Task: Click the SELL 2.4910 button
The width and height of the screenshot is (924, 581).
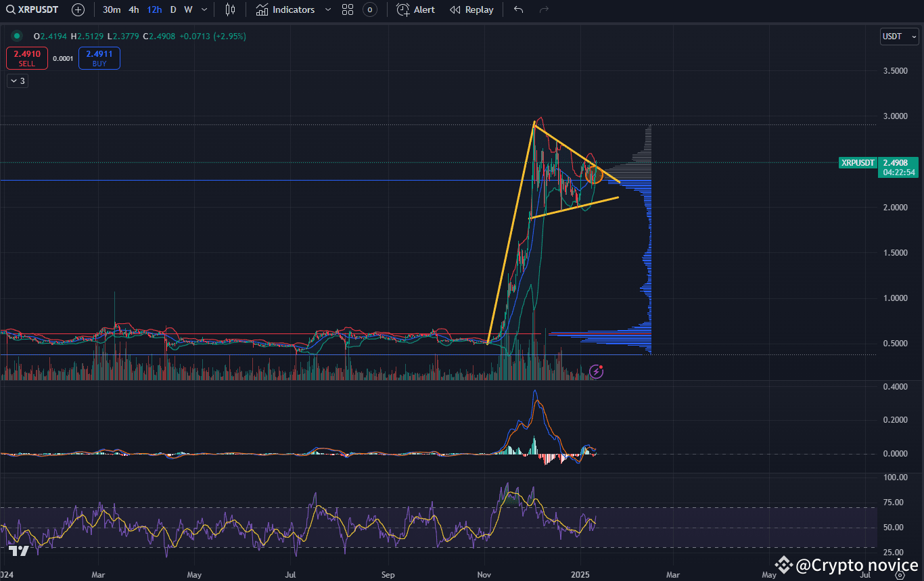Action: pyautogui.click(x=26, y=58)
